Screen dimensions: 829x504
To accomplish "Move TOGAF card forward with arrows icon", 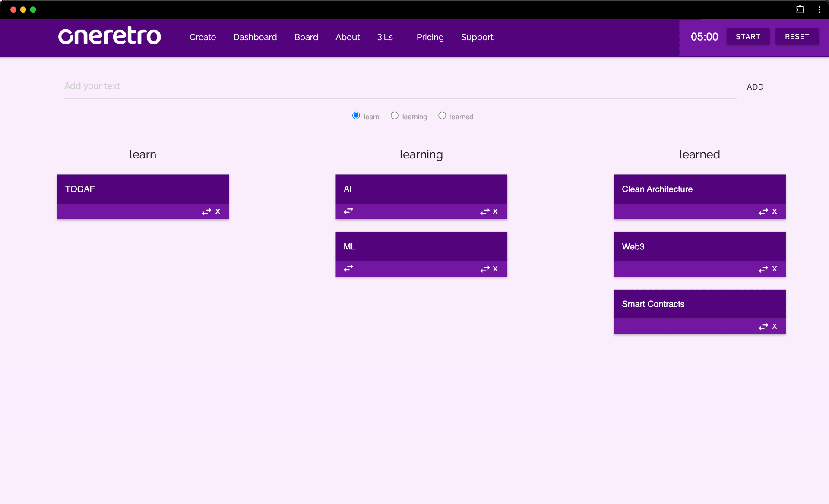I will (206, 211).
